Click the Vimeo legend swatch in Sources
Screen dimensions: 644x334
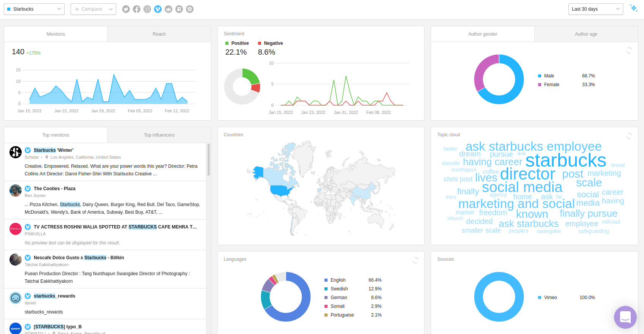(540, 298)
